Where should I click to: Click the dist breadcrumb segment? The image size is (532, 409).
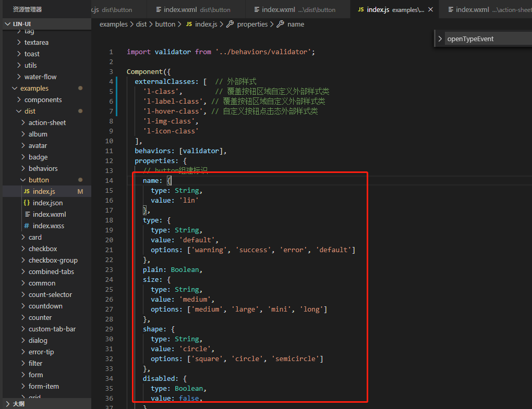coord(141,24)
